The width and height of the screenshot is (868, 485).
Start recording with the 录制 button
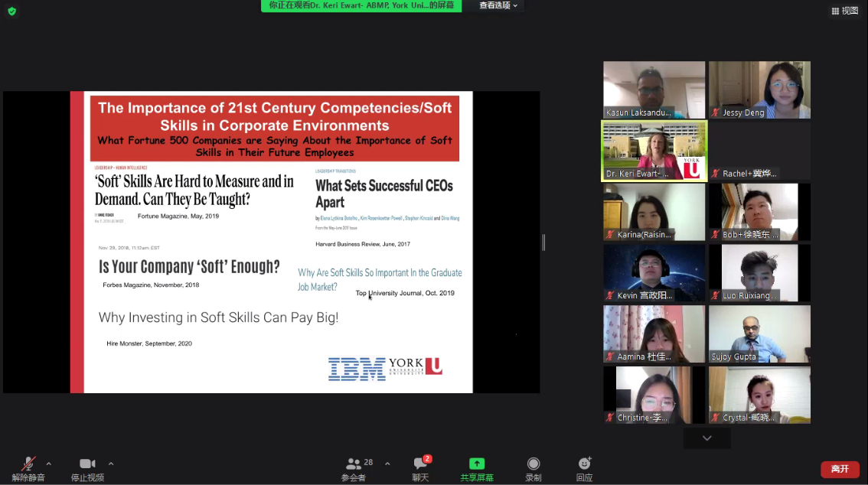533,469
